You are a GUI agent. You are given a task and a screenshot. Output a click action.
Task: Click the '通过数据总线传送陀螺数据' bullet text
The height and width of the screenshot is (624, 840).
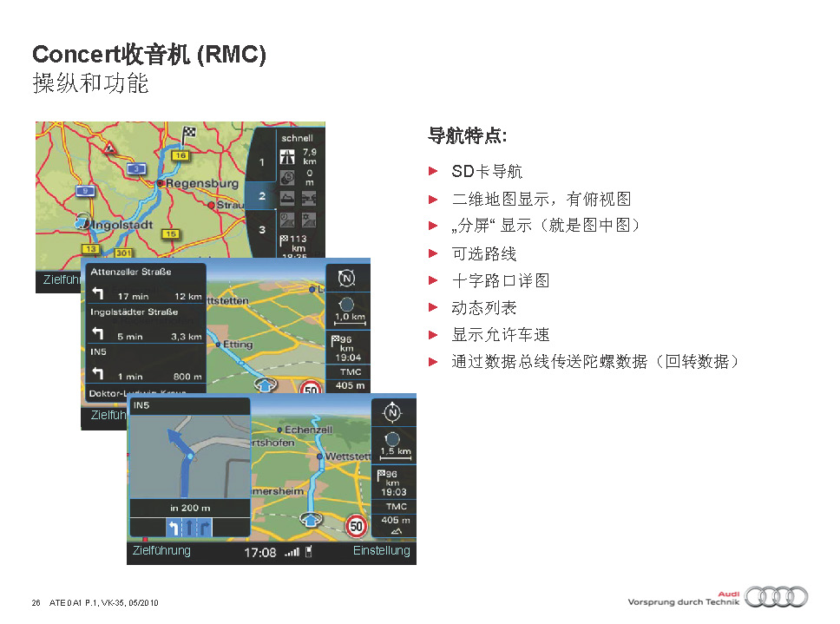tap(549, 362)
